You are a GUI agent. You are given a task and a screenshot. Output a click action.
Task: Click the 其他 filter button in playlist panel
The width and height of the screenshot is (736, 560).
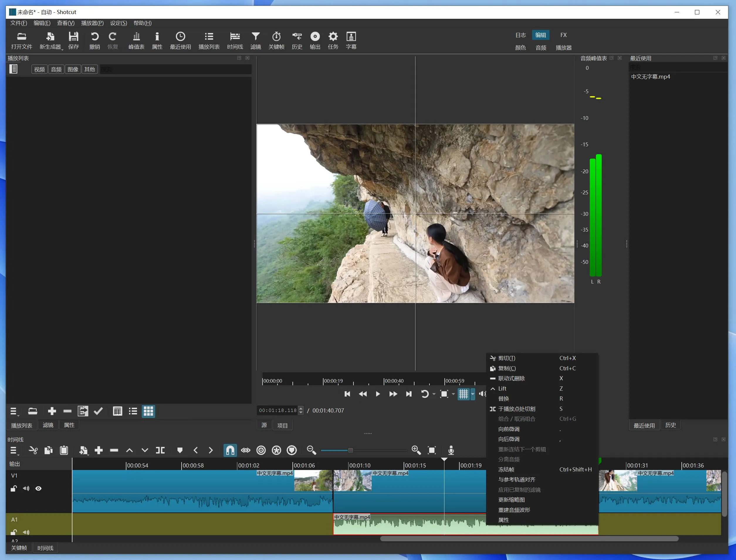click(x=89, y=69)
